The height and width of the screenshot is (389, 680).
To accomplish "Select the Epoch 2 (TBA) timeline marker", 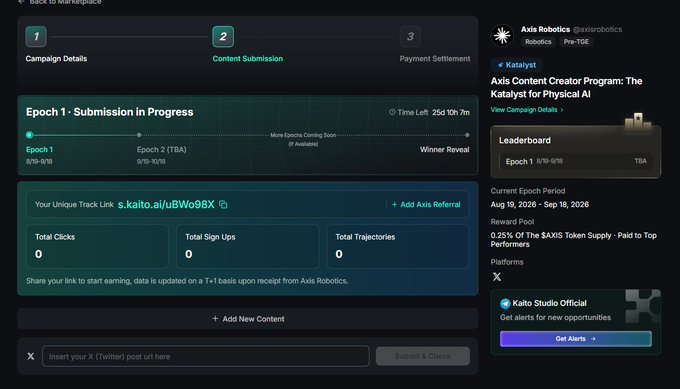I will [x=139, y=135].
